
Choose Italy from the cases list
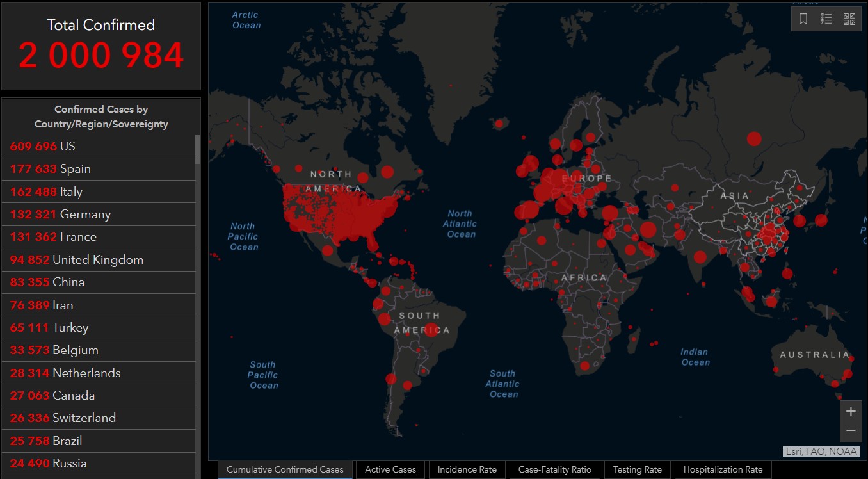(x=99, y=192)
